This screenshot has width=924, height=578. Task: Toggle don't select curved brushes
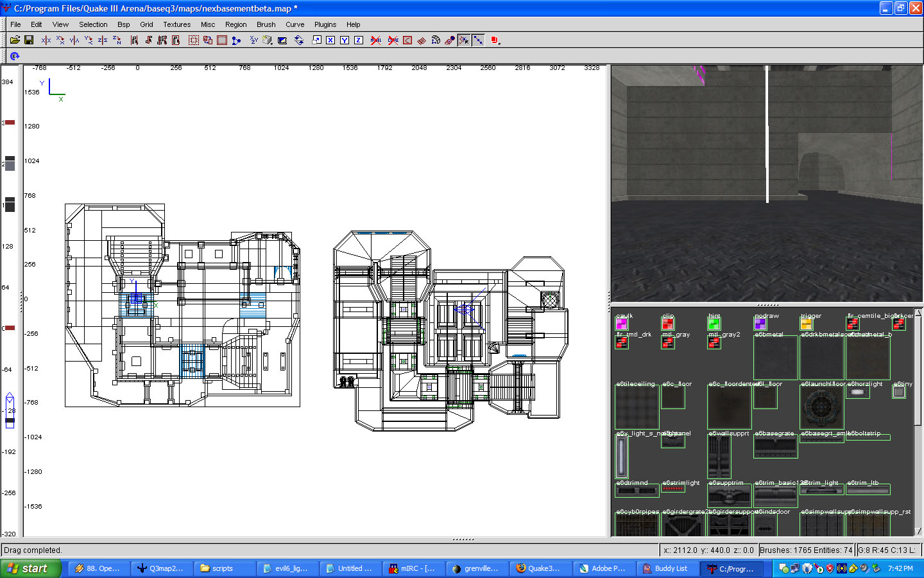pos(393,40)
